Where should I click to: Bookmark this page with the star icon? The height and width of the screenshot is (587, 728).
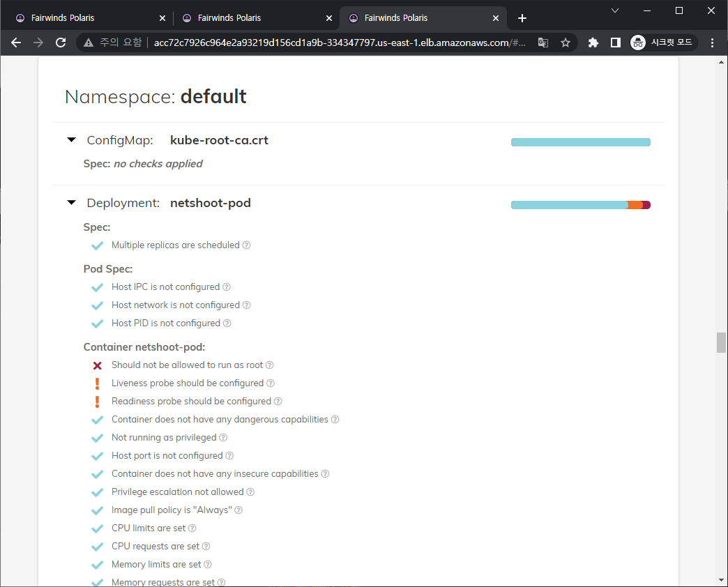point(566,43)
